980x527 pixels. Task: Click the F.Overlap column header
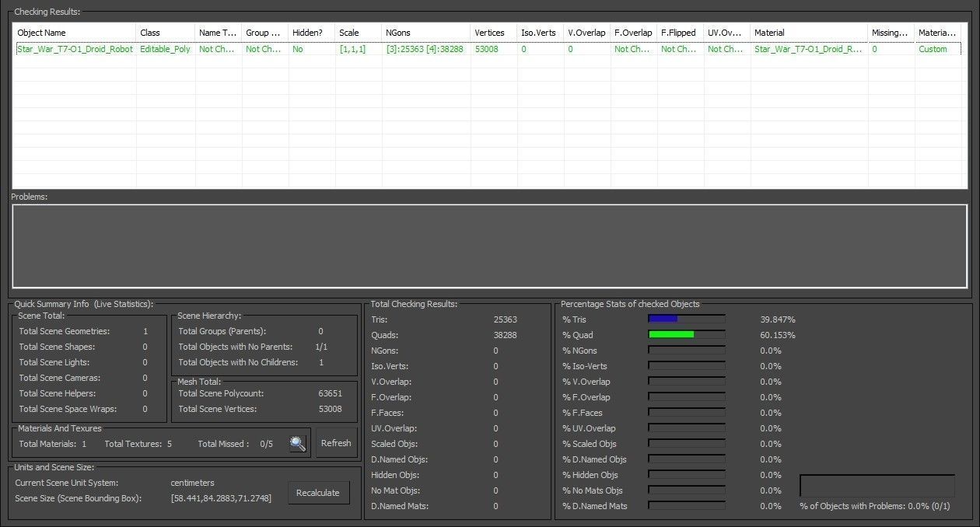(634, 33)
